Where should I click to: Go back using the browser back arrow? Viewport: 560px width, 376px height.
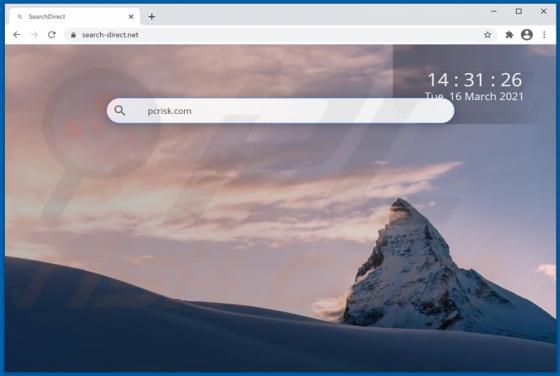(16, 35)
